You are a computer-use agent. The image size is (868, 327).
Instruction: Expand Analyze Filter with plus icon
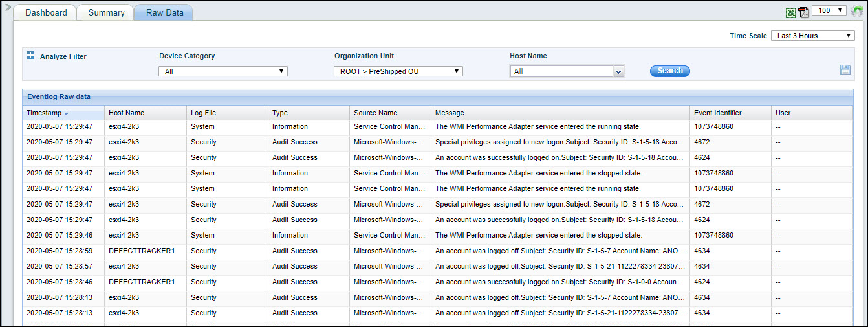[30, 56]
